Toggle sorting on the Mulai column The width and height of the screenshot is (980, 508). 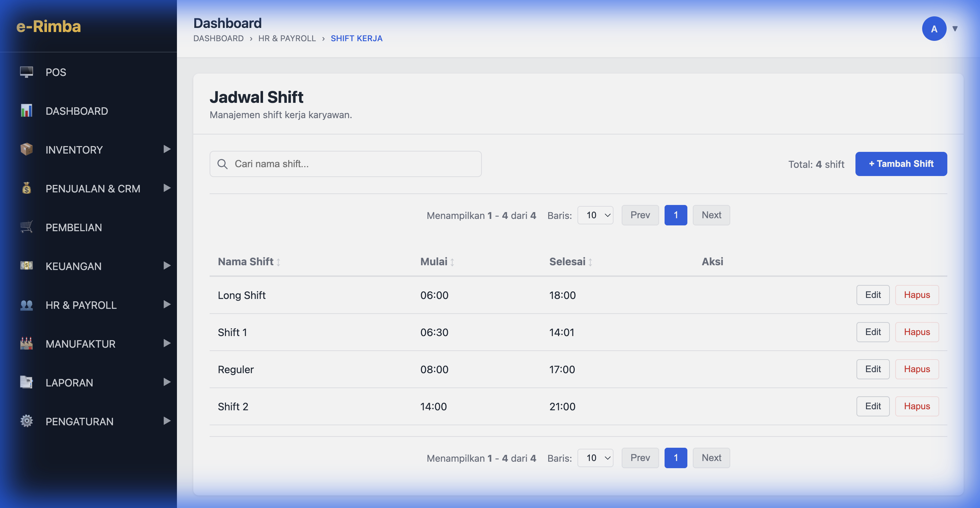click(x=452, y=262)
